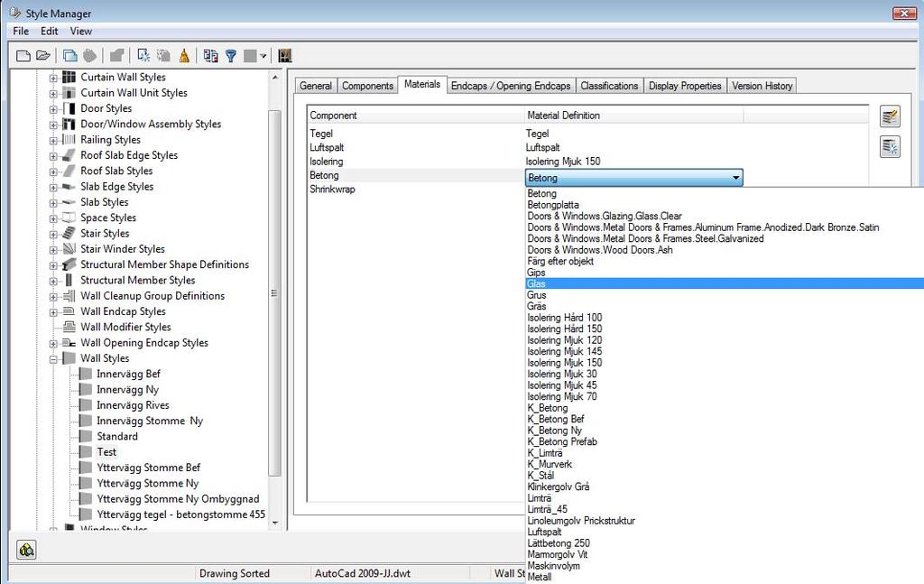
Task: Select Yttervägg tegel - betongstomme 455
Action: [x=180, y=514]
